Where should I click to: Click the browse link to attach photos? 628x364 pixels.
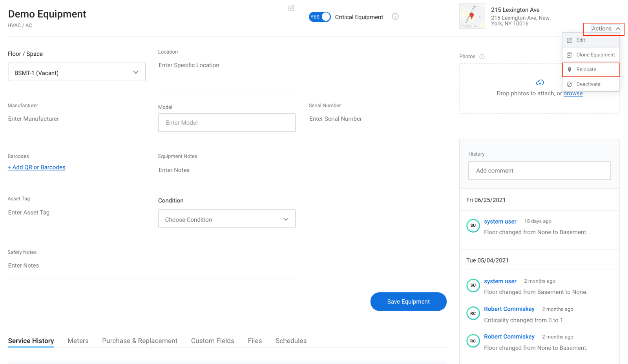click(x=573, y=93)
